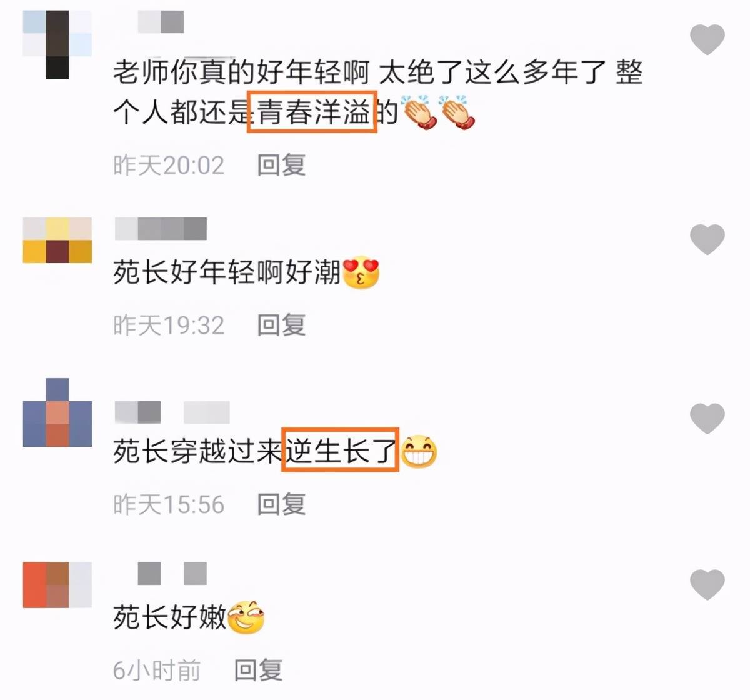Image resolution: width=750 pixels, height=700 pixels.
Task: Select the highlighted 青春洋溢 text
Action: click(x=312, y=112)
